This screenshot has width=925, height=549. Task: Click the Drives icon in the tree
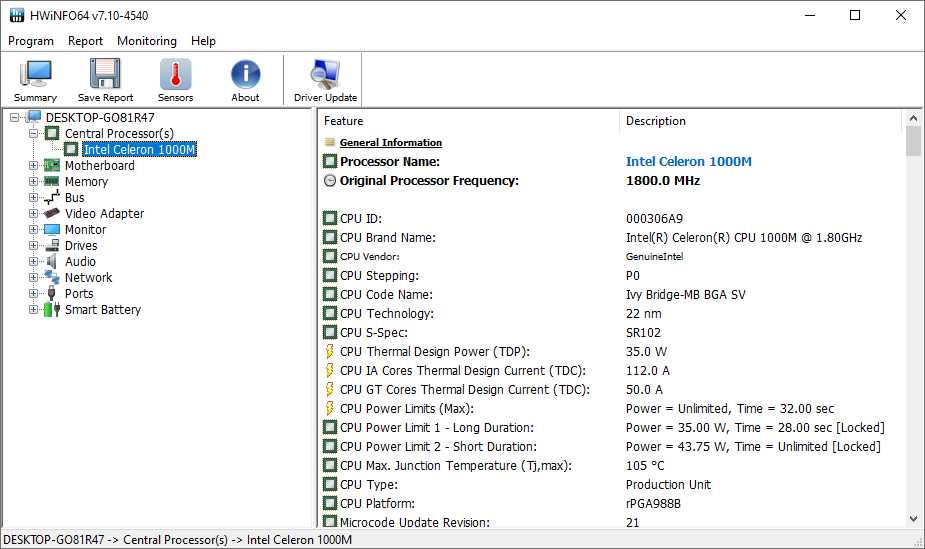(x=52, y=245)
